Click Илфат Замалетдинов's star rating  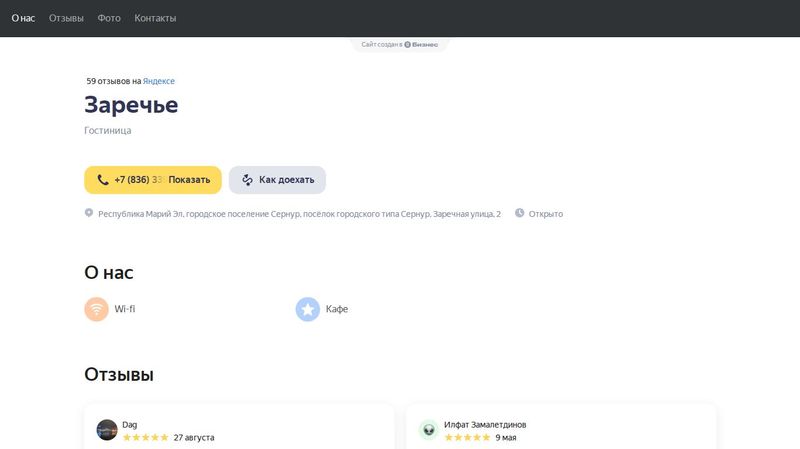point(467,437)
